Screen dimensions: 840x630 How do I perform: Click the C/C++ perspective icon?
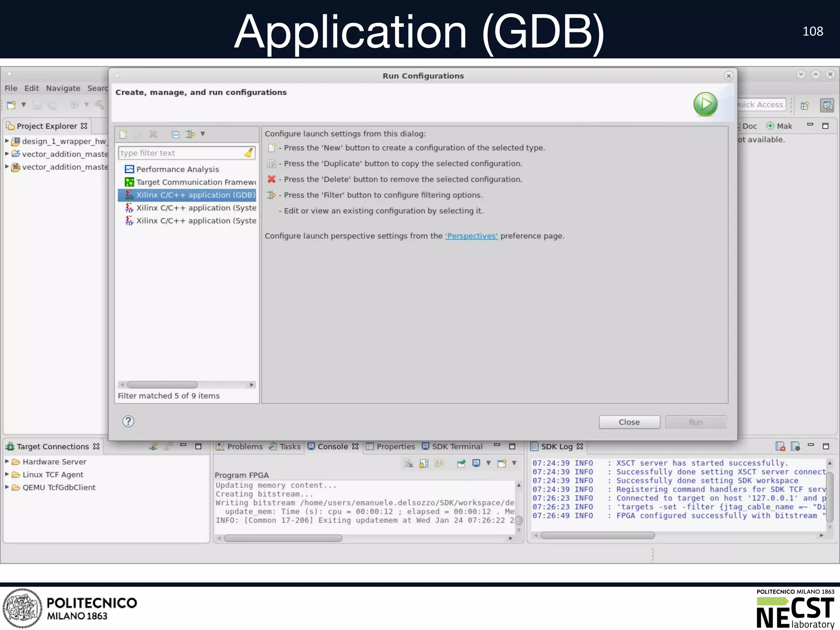tap(827, 105)
